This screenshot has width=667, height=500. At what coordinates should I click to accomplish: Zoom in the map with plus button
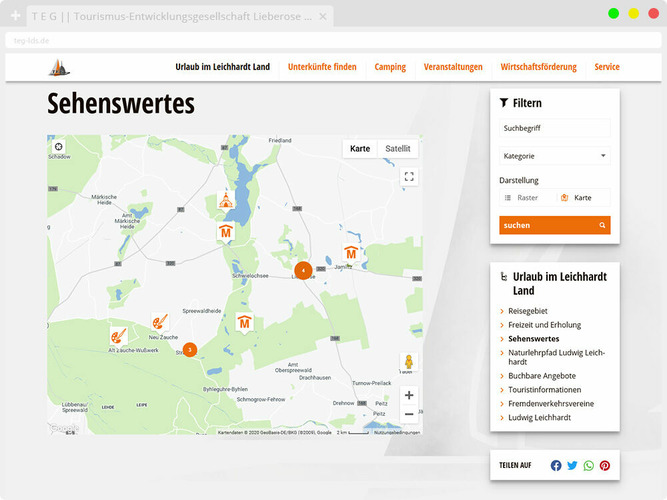pos(408,395)
